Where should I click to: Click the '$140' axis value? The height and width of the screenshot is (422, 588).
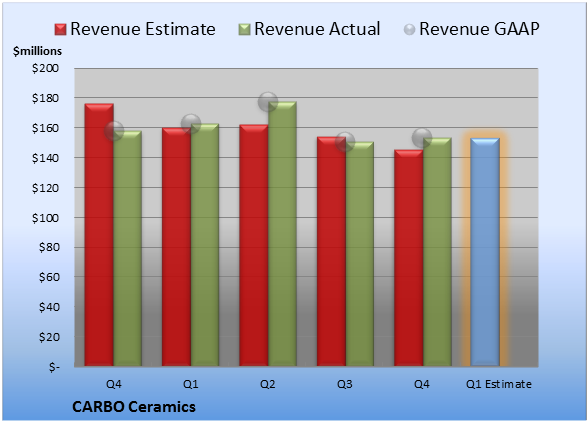coord(45,158)
